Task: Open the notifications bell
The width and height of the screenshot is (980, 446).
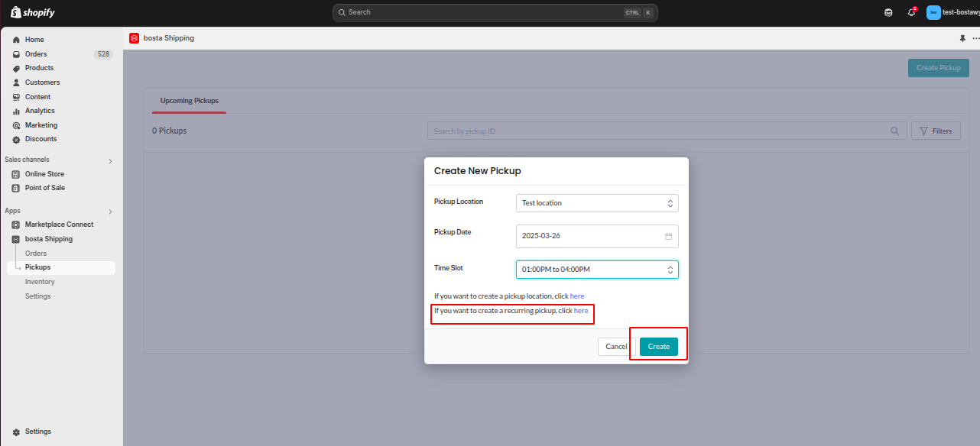Action: (911, 12)
